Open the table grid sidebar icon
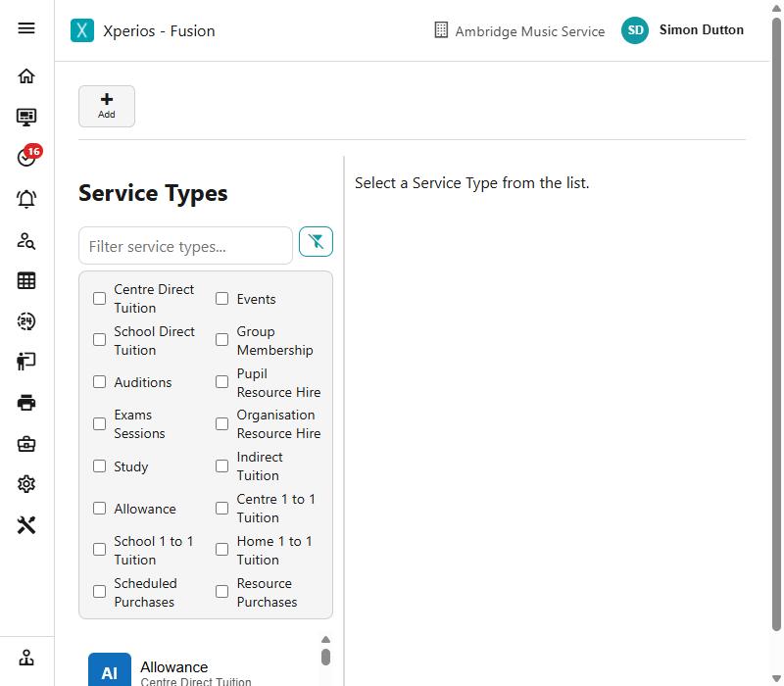 tap(26, 280)
